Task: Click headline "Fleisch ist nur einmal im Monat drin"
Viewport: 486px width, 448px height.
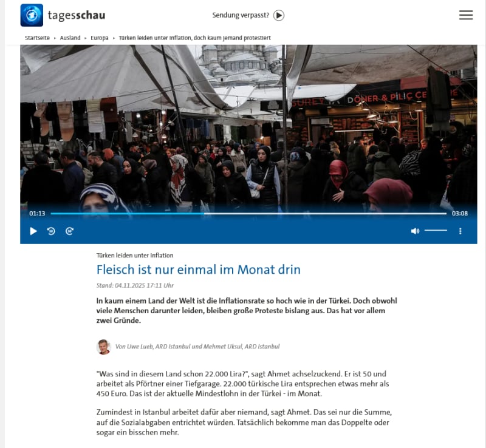Action: [x=199, y=270]
